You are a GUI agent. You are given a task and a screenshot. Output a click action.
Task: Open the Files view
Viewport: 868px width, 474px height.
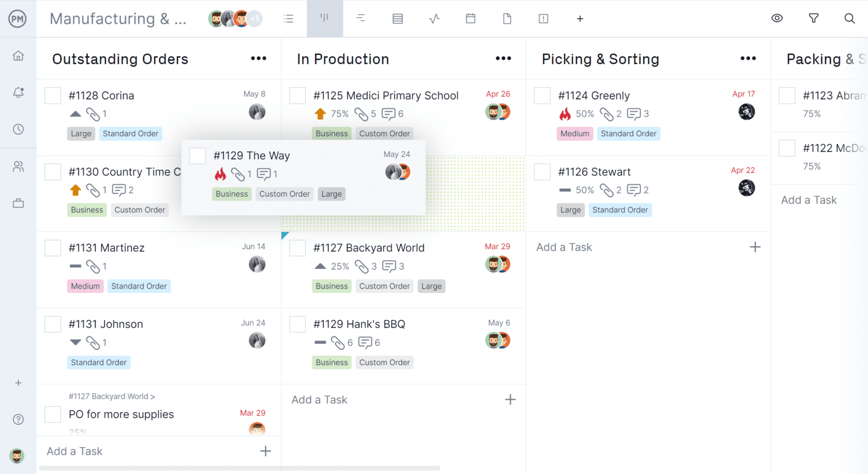(507, 18)
